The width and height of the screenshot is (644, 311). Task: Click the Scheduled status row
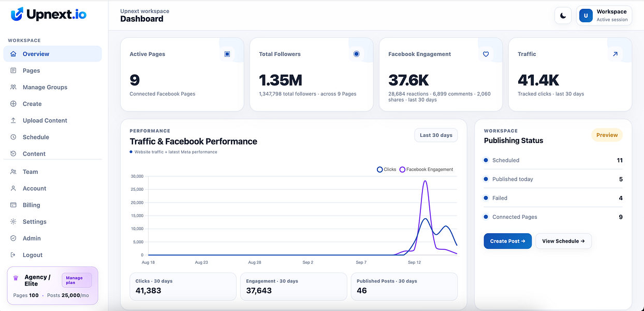553,160
